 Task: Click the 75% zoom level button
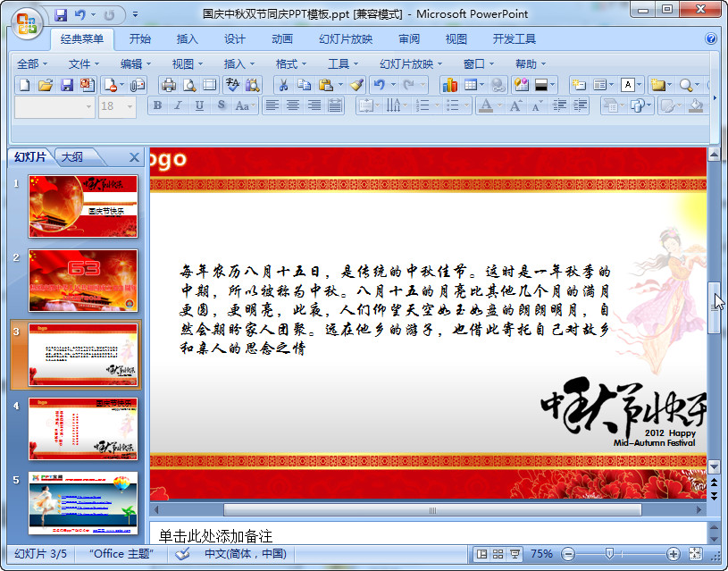tap(541, 553)
